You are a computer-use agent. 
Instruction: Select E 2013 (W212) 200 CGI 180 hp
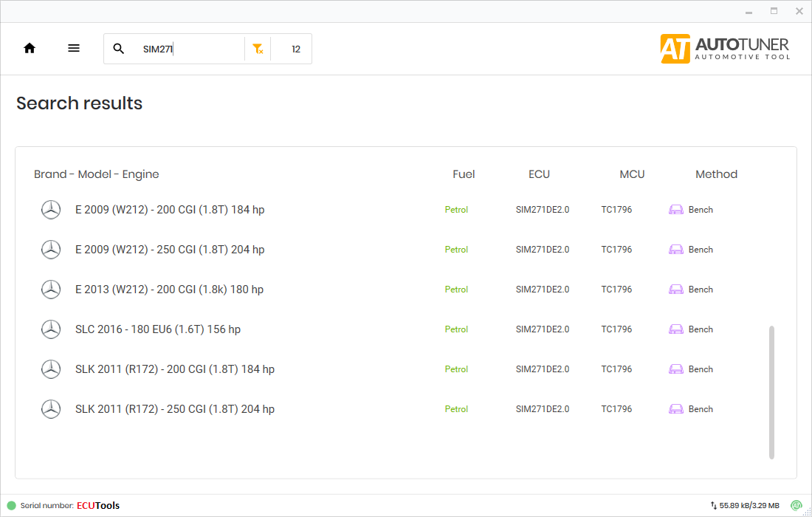coord(169,290)
